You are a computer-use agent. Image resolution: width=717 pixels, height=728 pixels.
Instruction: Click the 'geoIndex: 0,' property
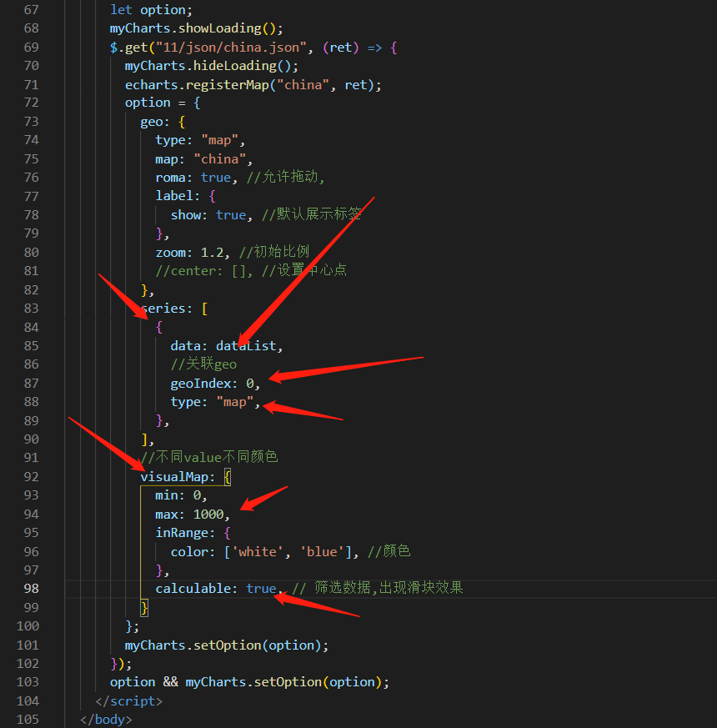coord(215,384)
